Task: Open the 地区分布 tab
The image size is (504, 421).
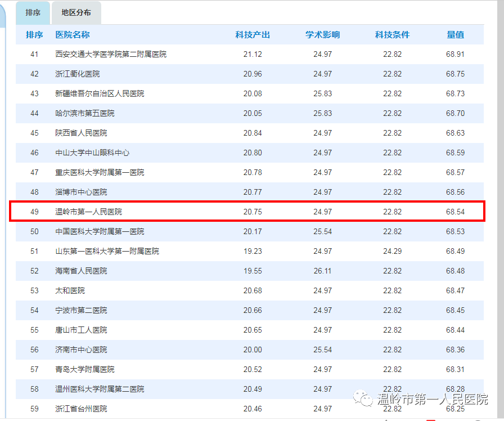Action: (x=76, y=13)
